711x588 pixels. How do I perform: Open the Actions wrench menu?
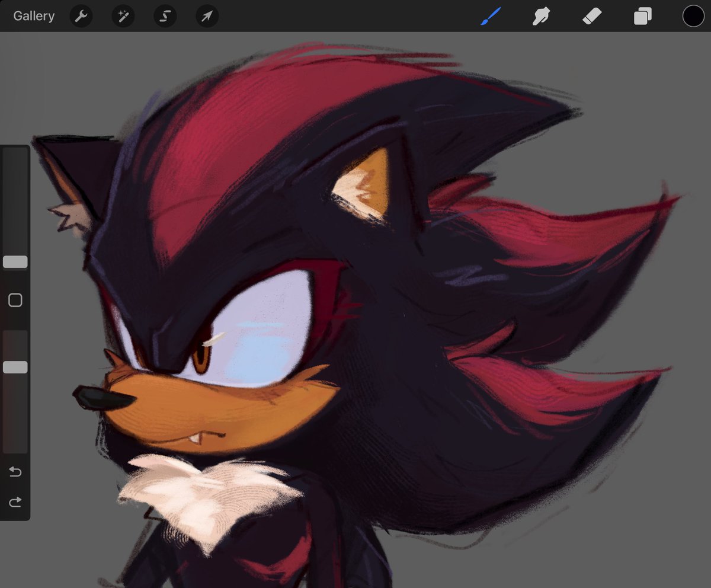pos(81,16)
